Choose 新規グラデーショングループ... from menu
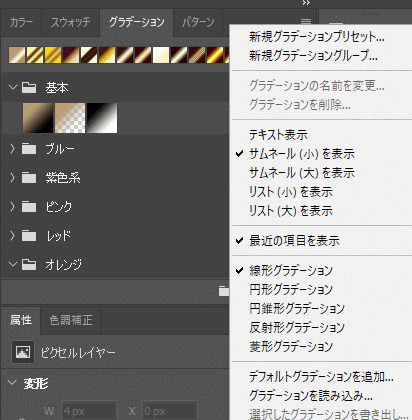This screenshot has height=420, width=412. click(313, 55)
